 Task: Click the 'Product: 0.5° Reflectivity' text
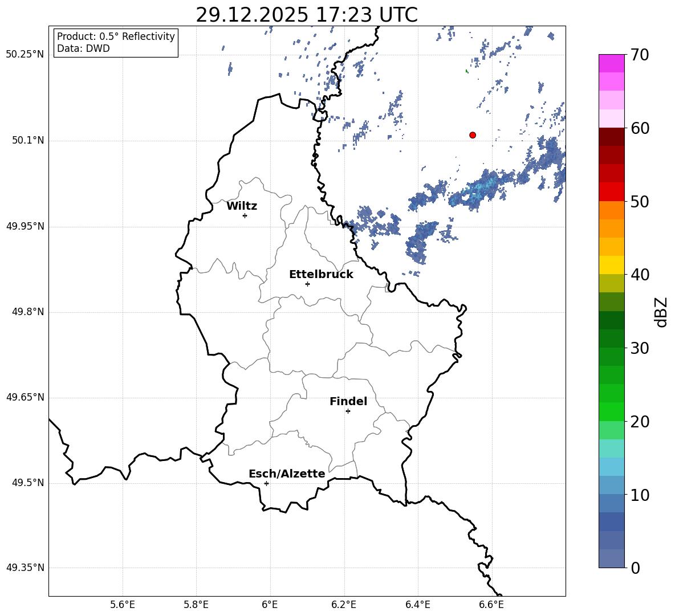point(116,36)
